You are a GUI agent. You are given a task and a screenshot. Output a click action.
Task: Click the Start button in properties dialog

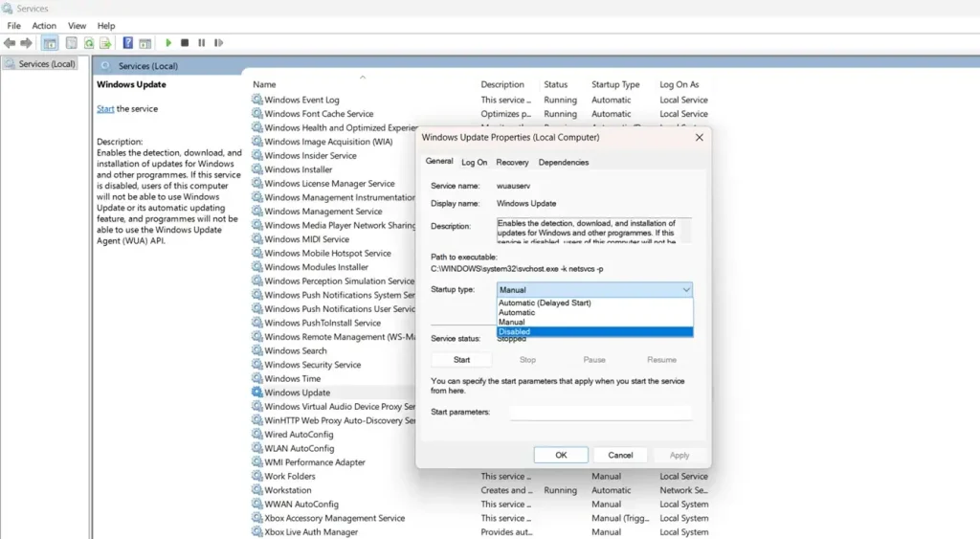[x=461, y=360]
